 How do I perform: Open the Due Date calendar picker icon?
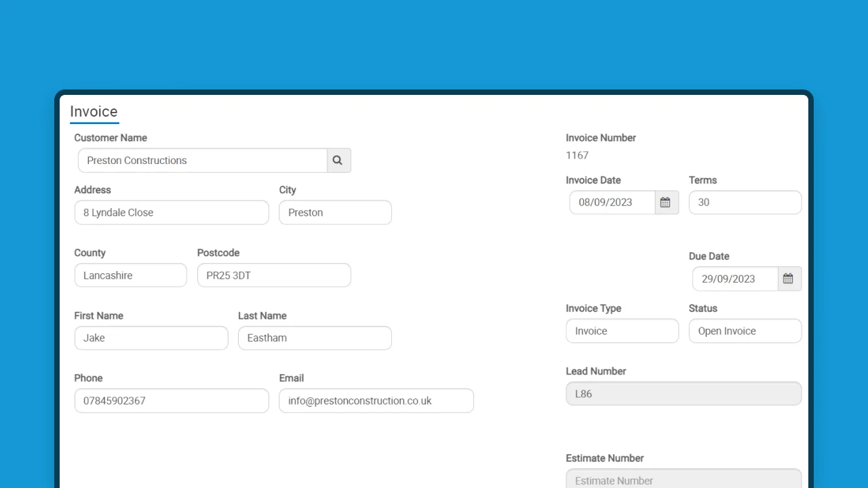[789, 279]
